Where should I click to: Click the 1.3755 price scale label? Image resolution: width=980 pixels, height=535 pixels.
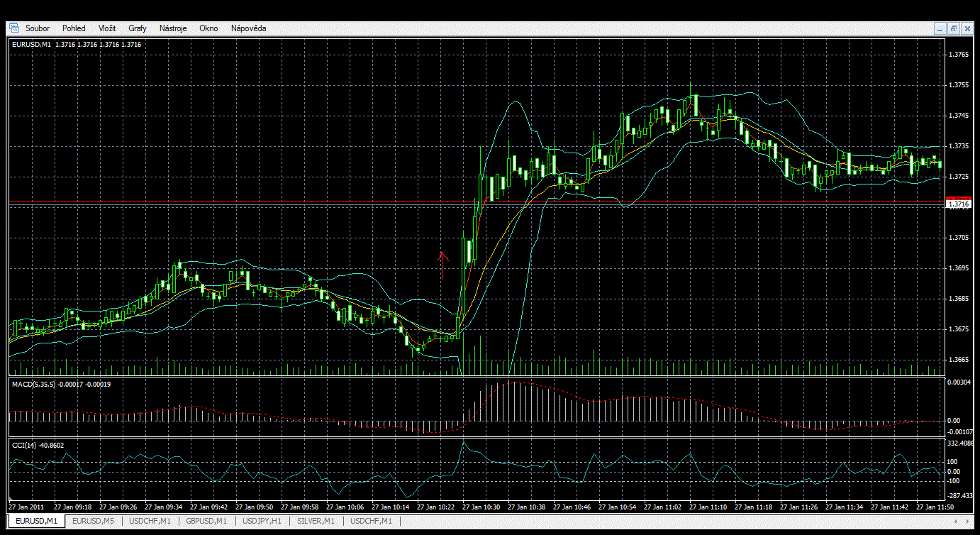(958, 85)
